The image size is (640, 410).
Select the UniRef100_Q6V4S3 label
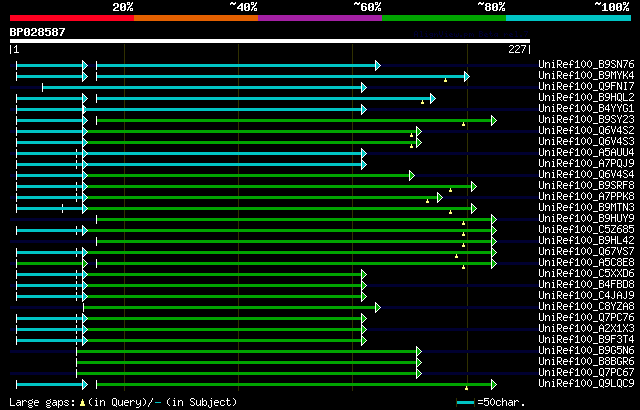coord(586,142)
